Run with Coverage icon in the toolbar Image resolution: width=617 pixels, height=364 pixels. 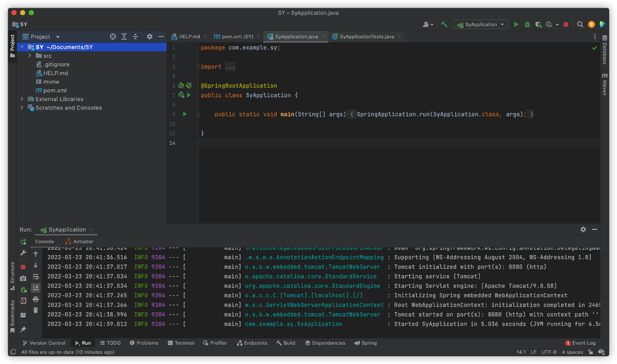[538, 24]
